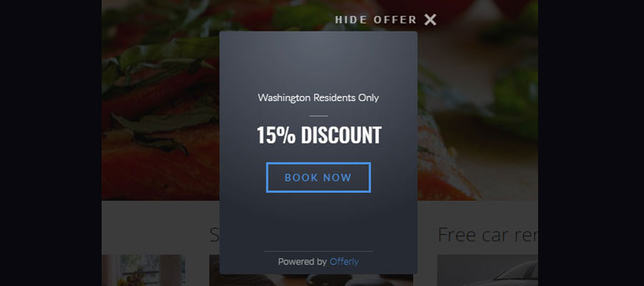Viewport: 644px width, 286px height.
Task: Click the Free car rental heading
Action: coord(487,235)
